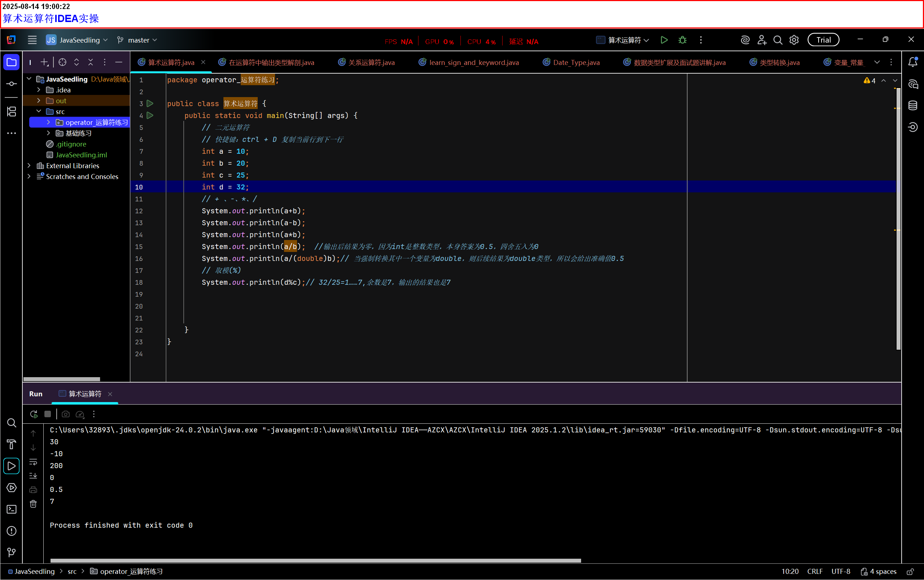Expand all project tree nodes
The image size is (924, 580).
click(76, 62)
